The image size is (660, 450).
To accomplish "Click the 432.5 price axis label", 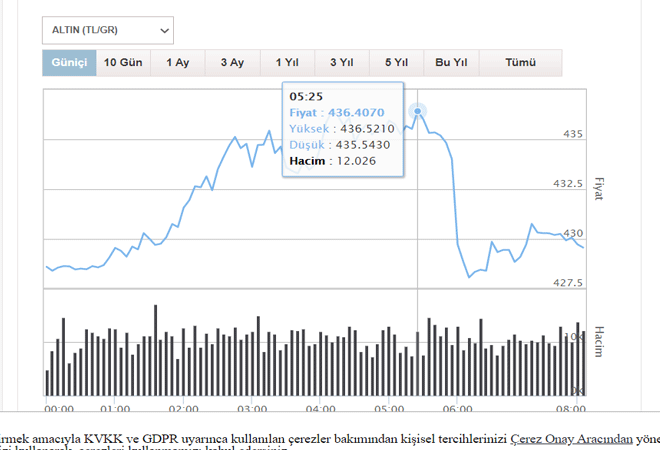I will pos(568,184).
